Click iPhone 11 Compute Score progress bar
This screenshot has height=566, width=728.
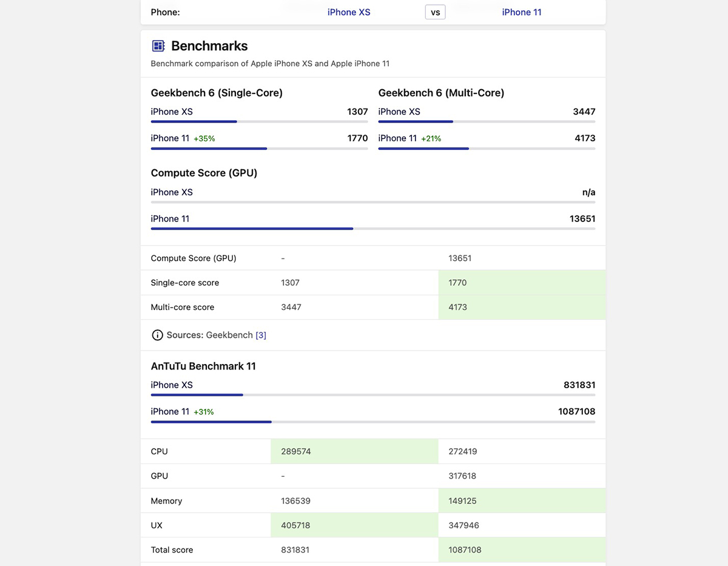point(372,229)
